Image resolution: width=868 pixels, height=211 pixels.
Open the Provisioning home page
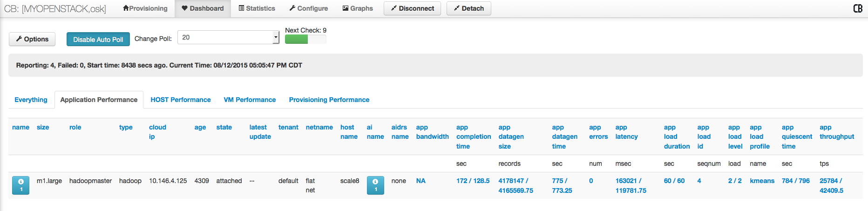click(145, 8)
